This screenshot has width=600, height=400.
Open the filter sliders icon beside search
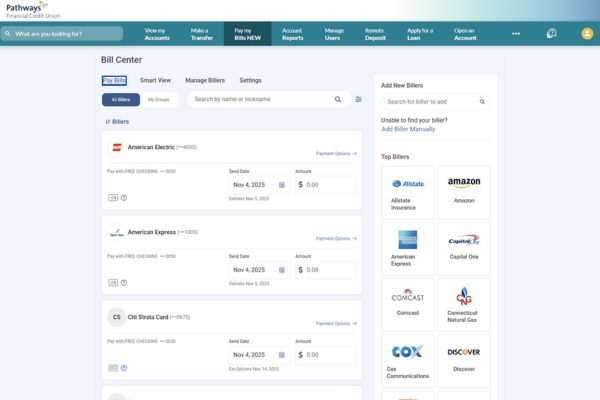pyautogui.click(x=359, y=99)
